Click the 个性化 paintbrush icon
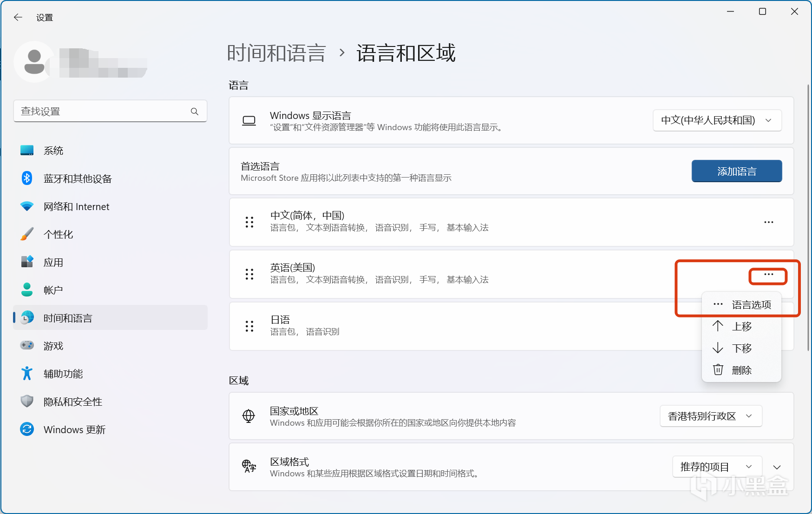 pyautogui.click(x=27, y=234)
